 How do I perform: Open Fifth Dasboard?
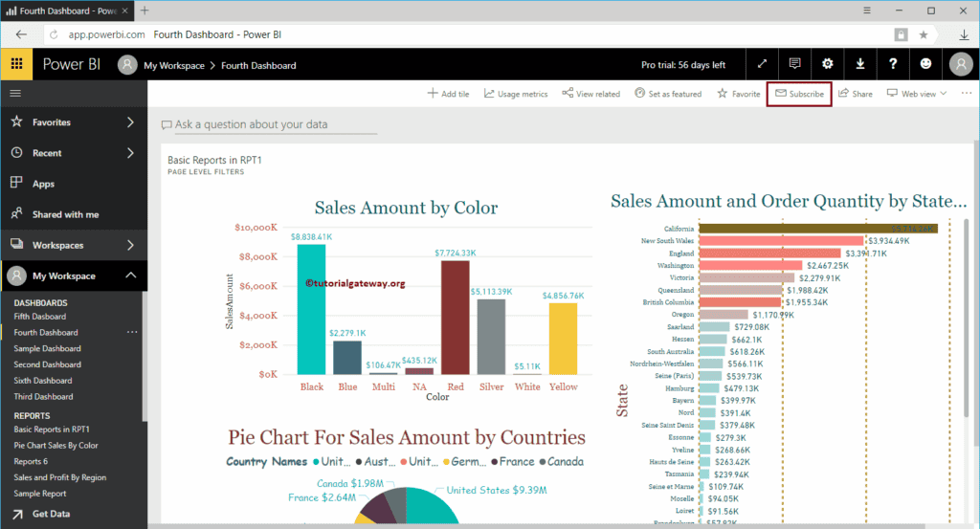pos(40,317)
